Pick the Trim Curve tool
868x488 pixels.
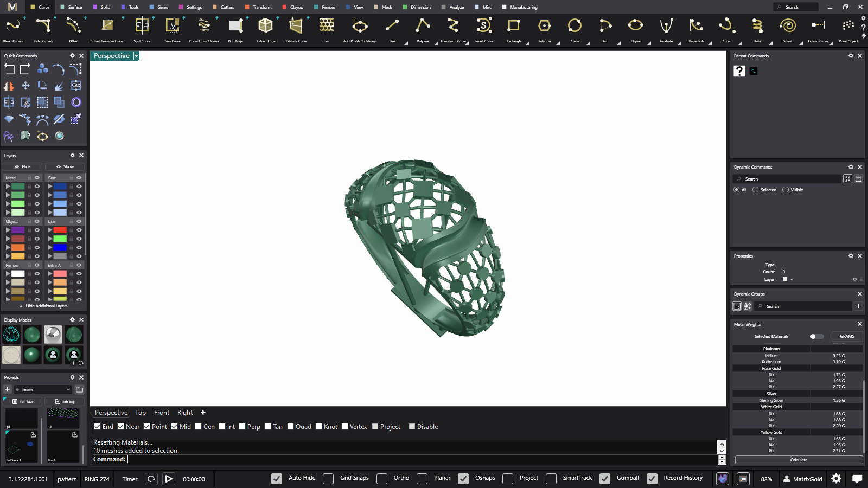coord(173,29)
